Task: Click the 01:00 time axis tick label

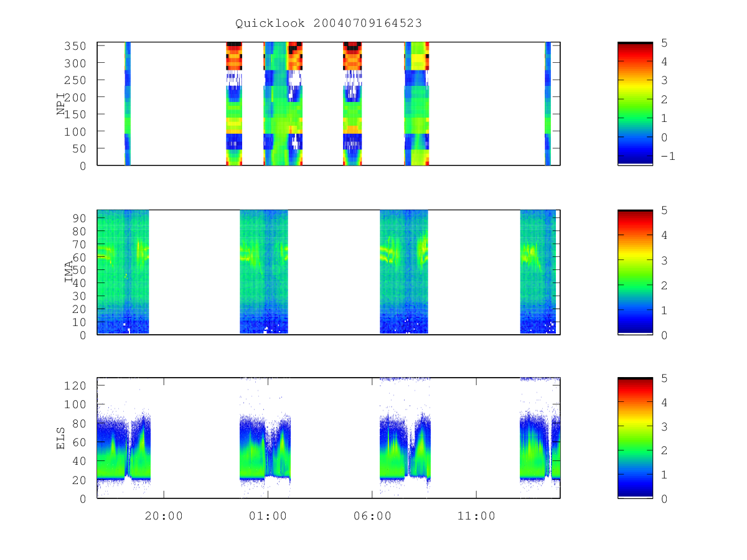Action: pyautogui.click(x=268, y=516)
